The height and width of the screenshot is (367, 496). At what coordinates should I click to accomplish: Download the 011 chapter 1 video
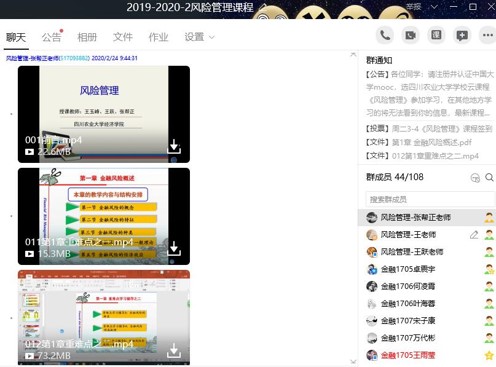pos(174,249)
